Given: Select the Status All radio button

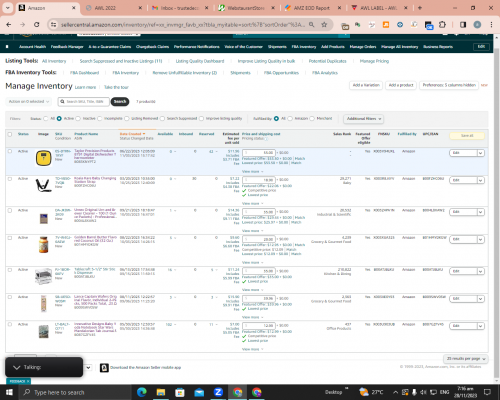Looking at the screenshot, I should tap(46, 119).
